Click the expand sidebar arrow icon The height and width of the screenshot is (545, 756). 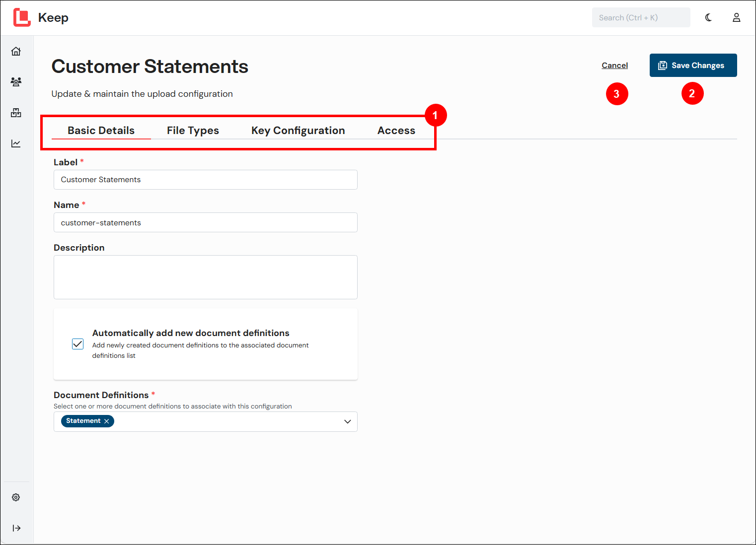coord(16,528)
